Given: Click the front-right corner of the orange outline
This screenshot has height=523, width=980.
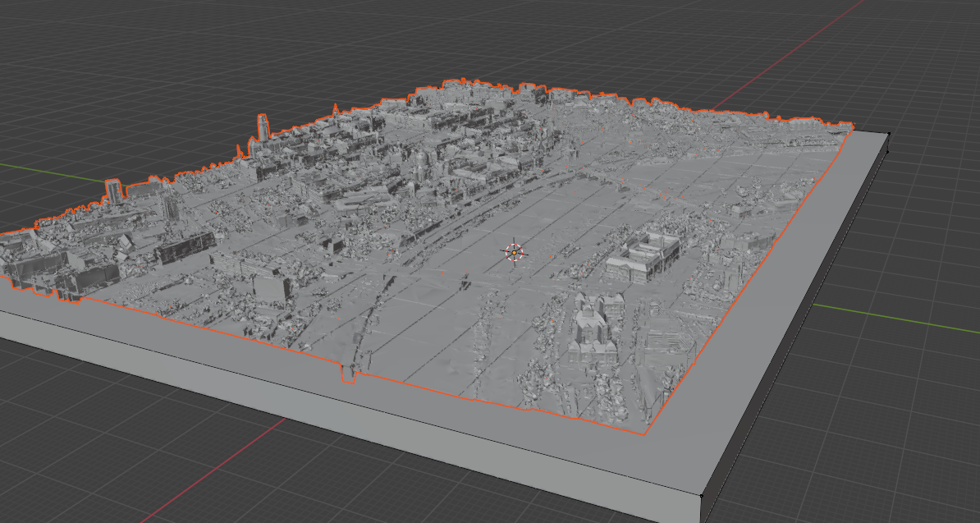Looking at the screenshot, I should click(x=644, y=432).
